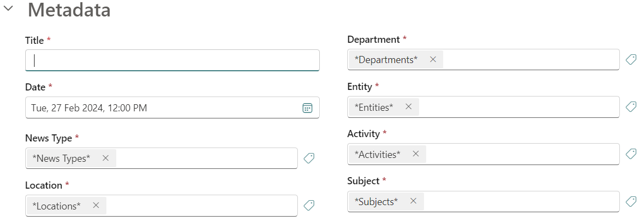Remove the *News Types* tag
Screen dimensions: 644x221
coord(106,158)
